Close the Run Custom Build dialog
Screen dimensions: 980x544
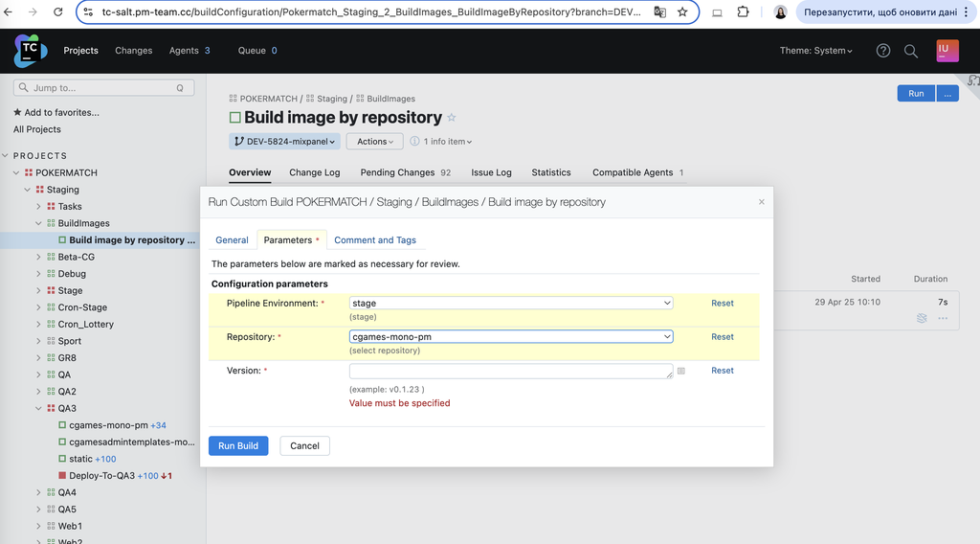(761, 202)
